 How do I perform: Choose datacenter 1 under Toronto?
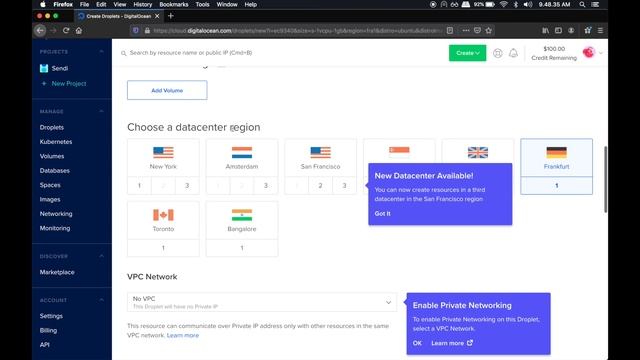tap(163, 248)
